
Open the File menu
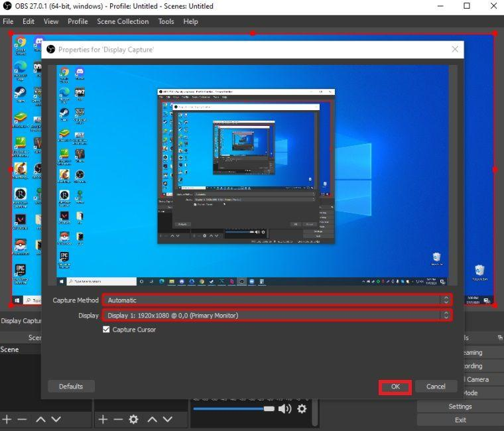point(8,21)
